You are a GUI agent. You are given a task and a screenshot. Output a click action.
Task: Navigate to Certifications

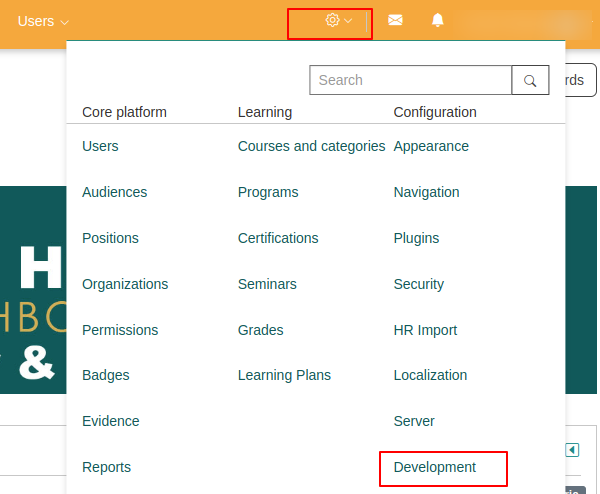point(278,238)
